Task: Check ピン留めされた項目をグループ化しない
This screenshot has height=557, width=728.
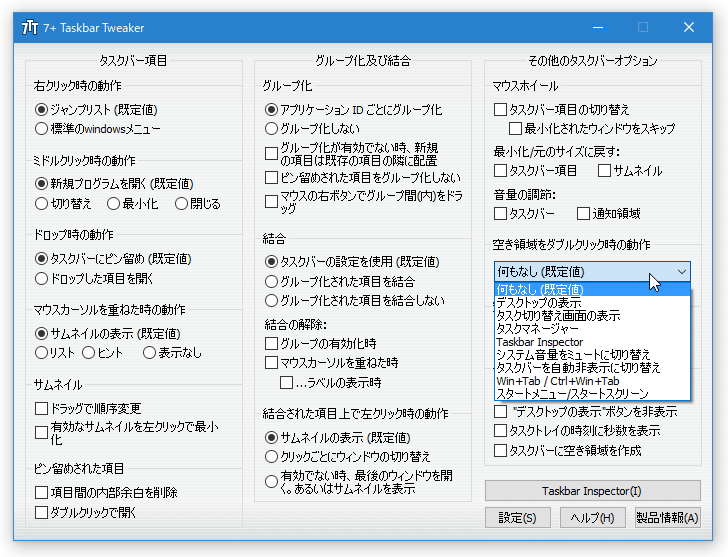Action: [x=271, y=177]
